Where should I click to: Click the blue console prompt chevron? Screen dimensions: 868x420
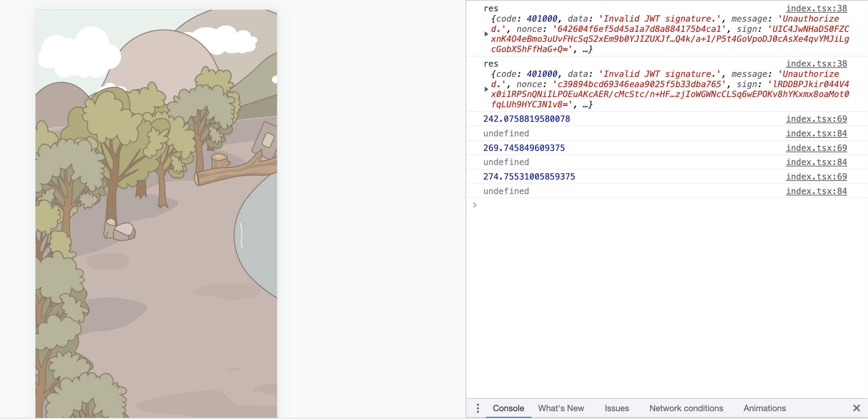tap(475, 205)
